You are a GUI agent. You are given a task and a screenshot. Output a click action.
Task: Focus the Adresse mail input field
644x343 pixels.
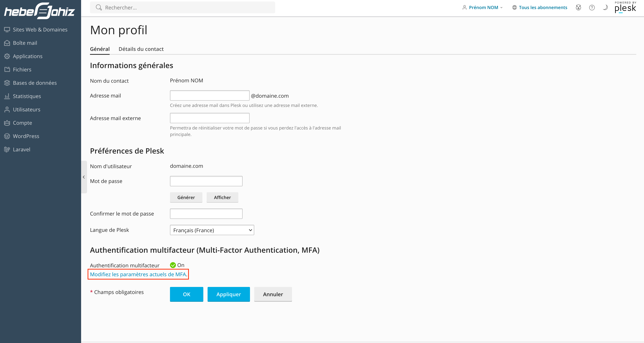tap(210, 95)
